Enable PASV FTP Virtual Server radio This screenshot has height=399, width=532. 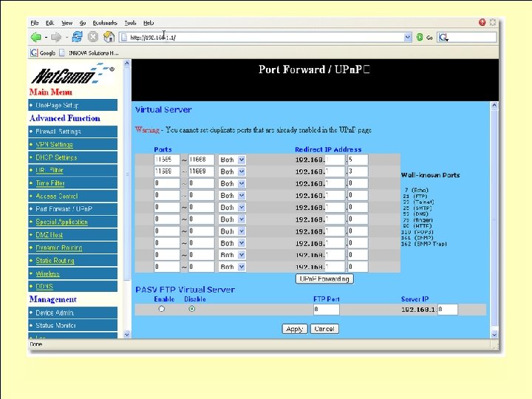[162, 309]
